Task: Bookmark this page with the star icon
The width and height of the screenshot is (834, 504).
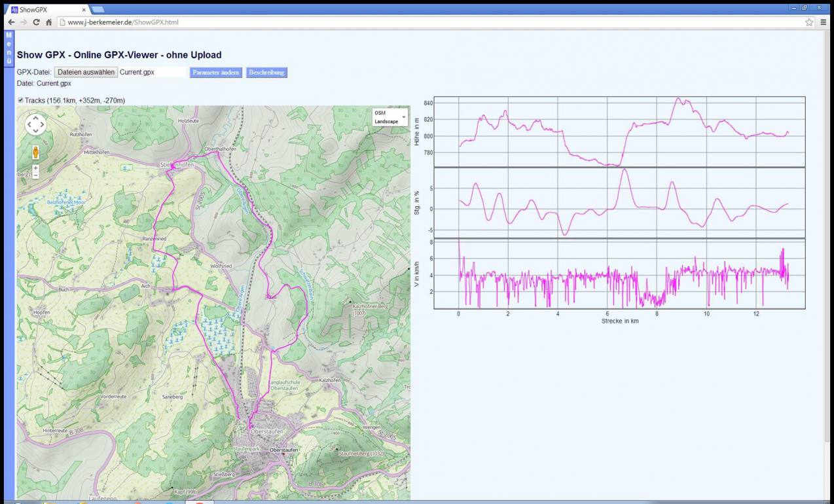Action: click(x=810, y=22)
